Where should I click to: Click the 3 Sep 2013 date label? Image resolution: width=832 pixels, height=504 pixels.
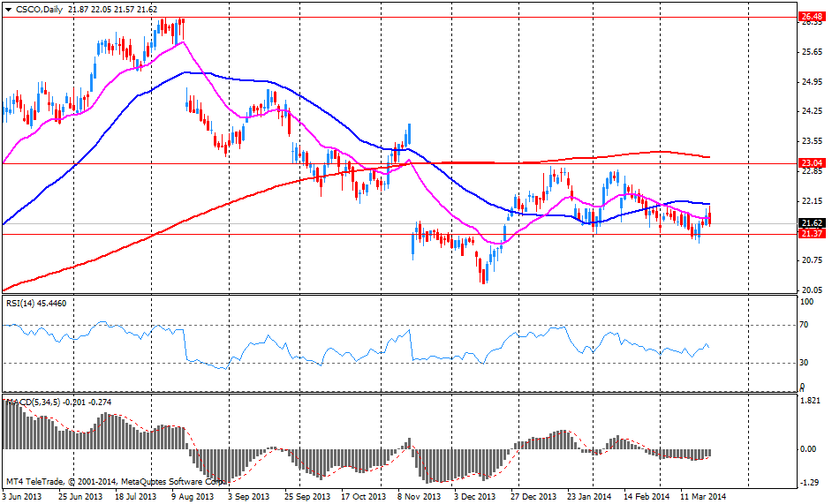click(249, 497)
